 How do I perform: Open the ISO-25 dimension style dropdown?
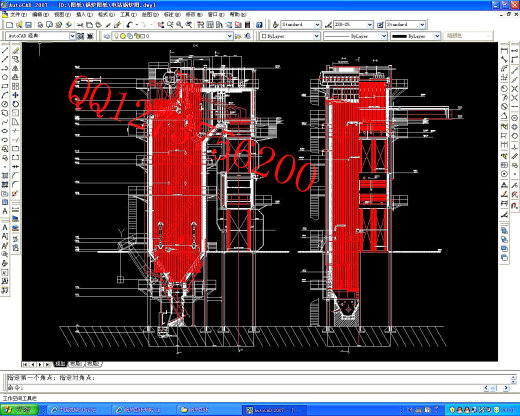point(370,25)
